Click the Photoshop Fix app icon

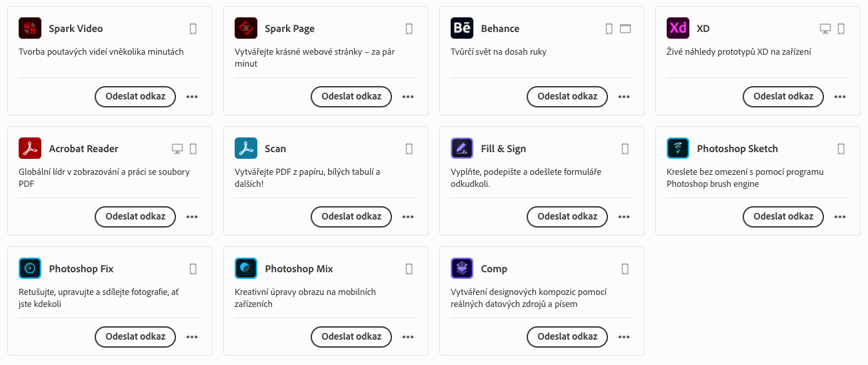(x=30, y=269)
